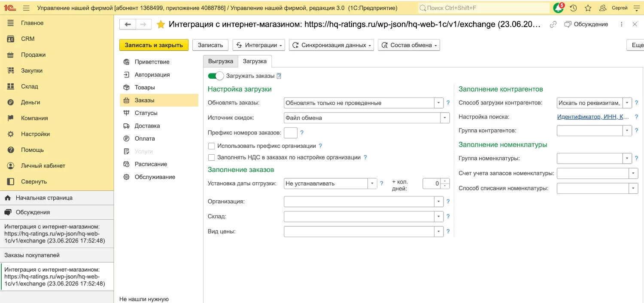Viewport: 644px width, 303px height.
Task: Click the yellow favorite star beside title
Action: [161, 24]
